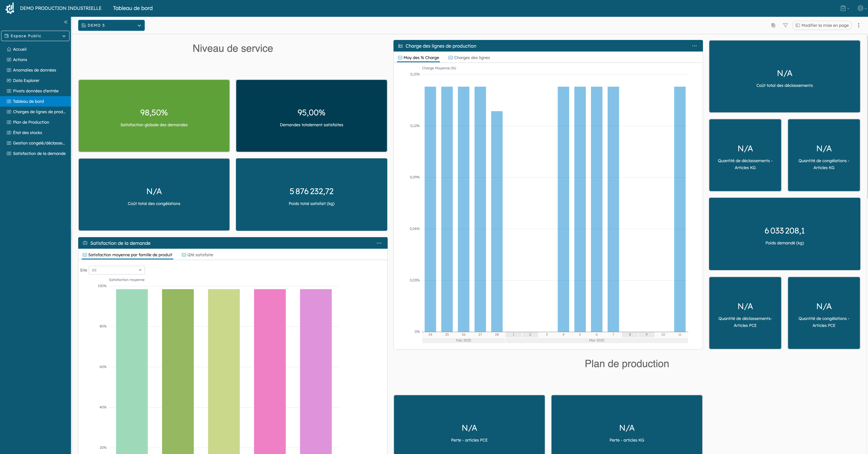
Task: Click the Plan de Production sidebar icon
Action: click(x=9, y=122)
